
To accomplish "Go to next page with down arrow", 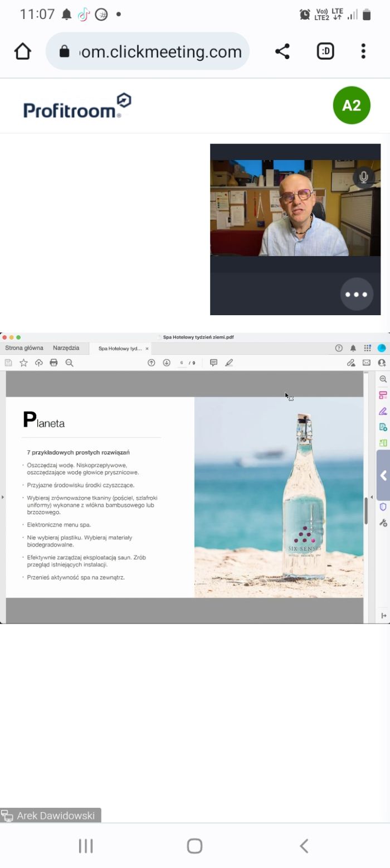I will pos(166,363).
